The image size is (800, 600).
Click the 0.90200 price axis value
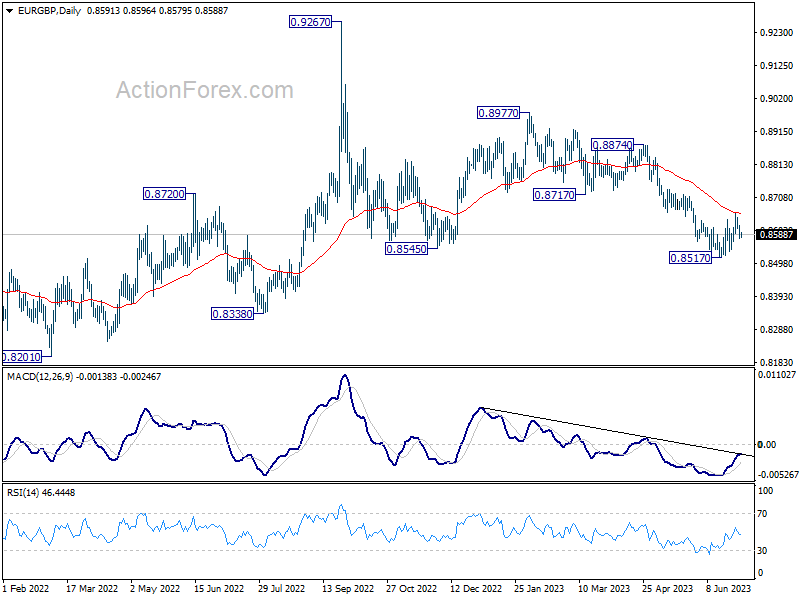[777, 98]
